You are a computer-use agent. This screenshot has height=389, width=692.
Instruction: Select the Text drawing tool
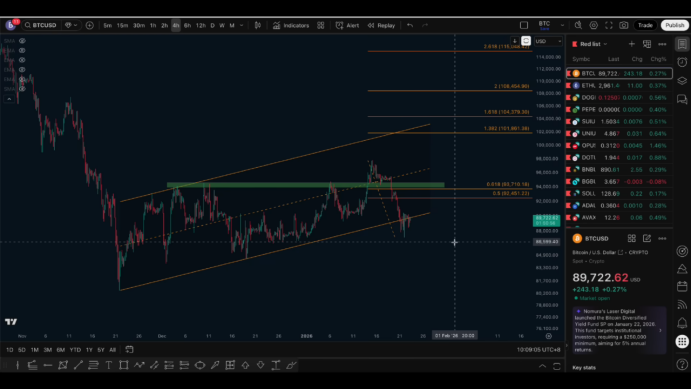[109, 365]
